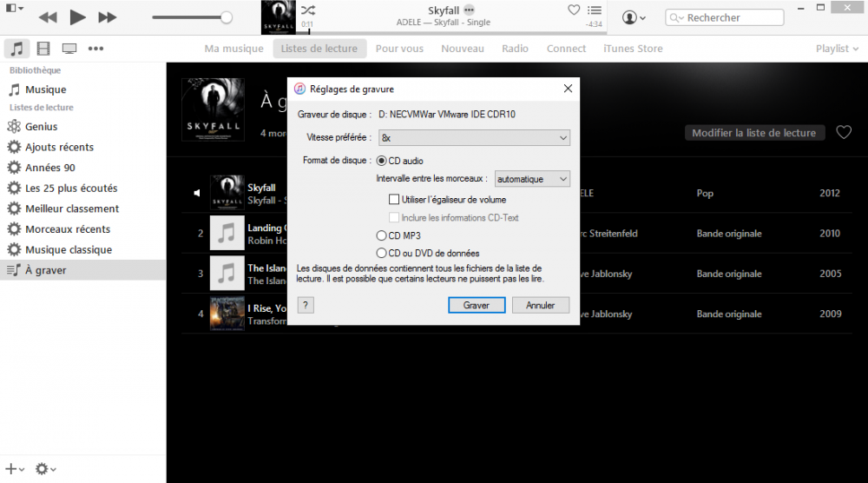Switch to the TV shows monitor icon
The image size is (868, 483).
69,49
